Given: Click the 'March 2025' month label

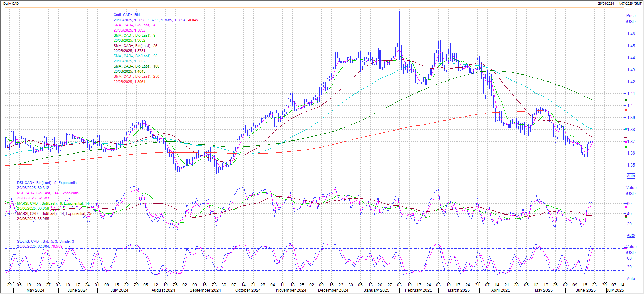Looking at the screenshot, I should 459,290.
